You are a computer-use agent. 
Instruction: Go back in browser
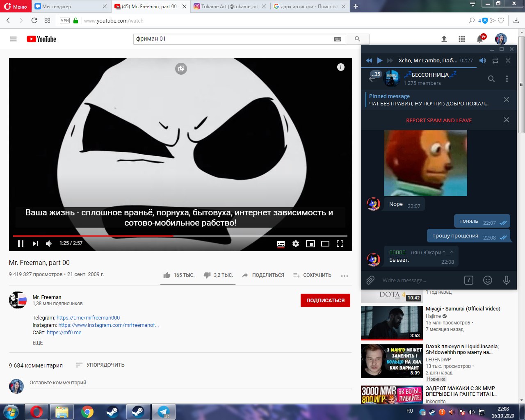[x=8, y=21]
